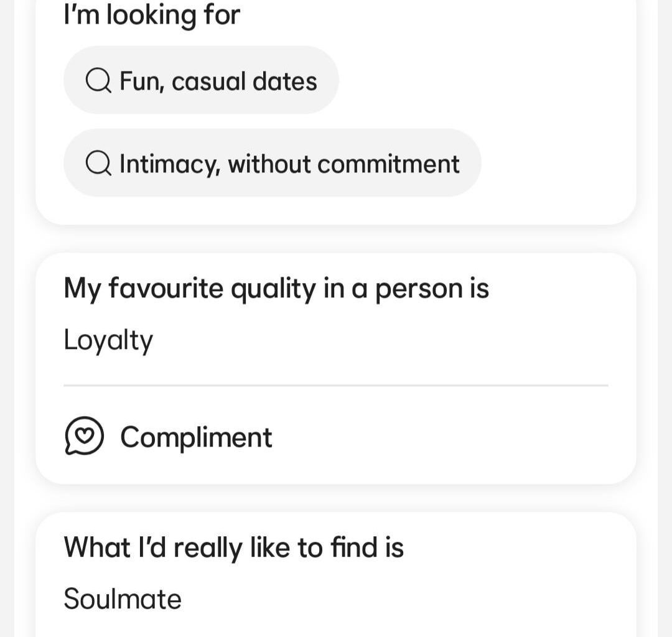Click the divider line above Compliment

(336, 386)
